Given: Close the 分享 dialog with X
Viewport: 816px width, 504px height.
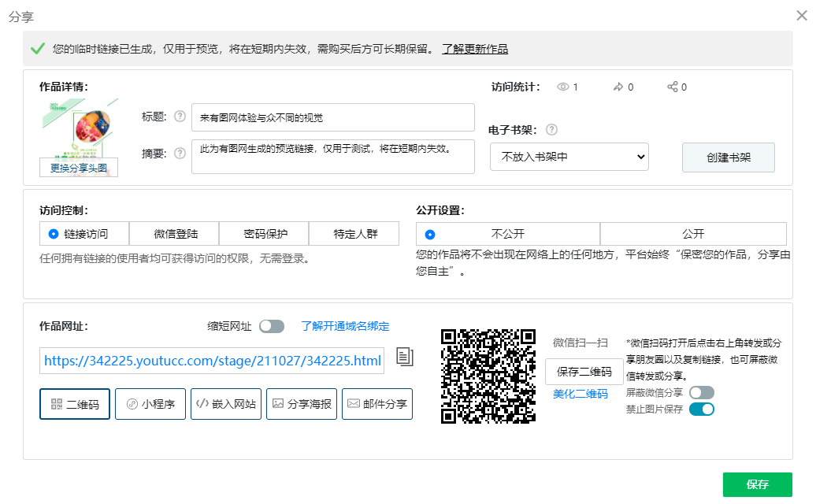Looking at the screenshot, I should coord(802,16).
